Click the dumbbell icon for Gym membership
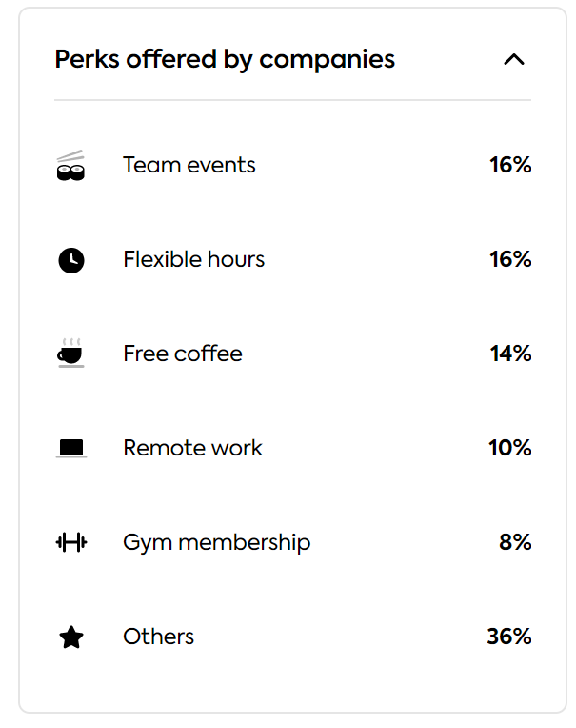Screen dimensions: 576x728 (71, 542)
